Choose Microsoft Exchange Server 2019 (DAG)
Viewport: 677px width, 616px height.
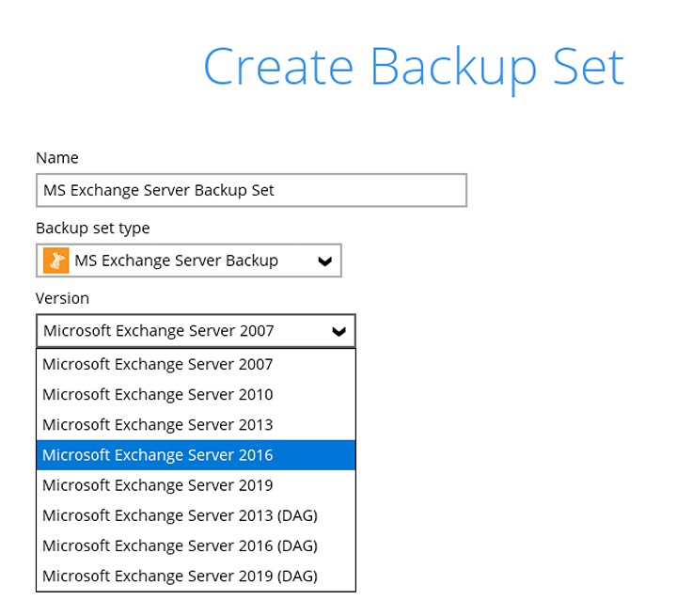180,576
